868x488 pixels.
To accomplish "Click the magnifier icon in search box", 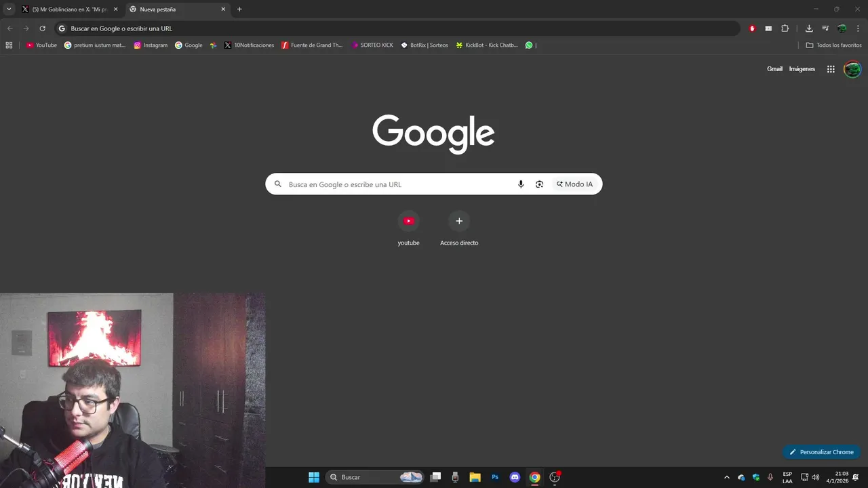I will [278, 184].
